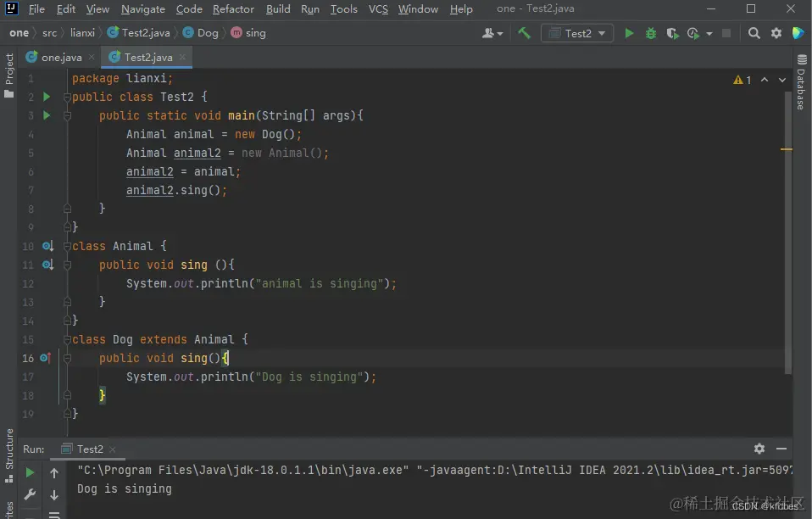Collapse the main method code fold
The width and height of the screenshot is (812, 519).
click(67, 115)
